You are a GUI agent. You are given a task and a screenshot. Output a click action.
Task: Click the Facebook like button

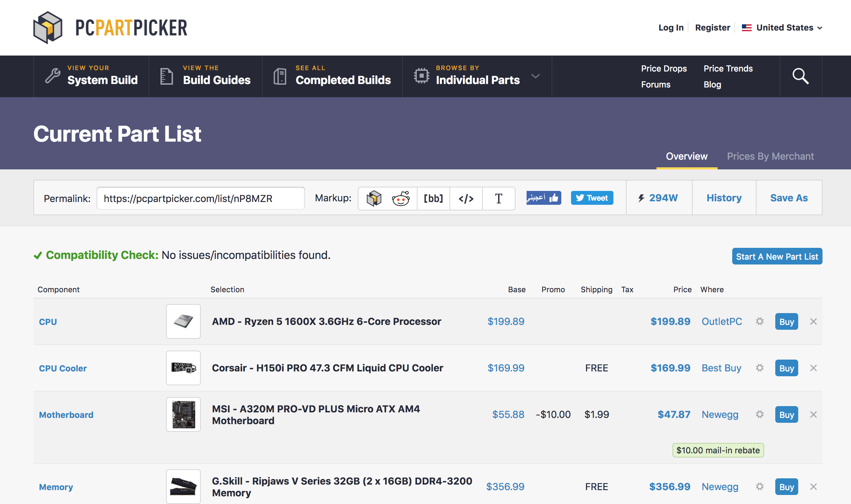point(543,198)
